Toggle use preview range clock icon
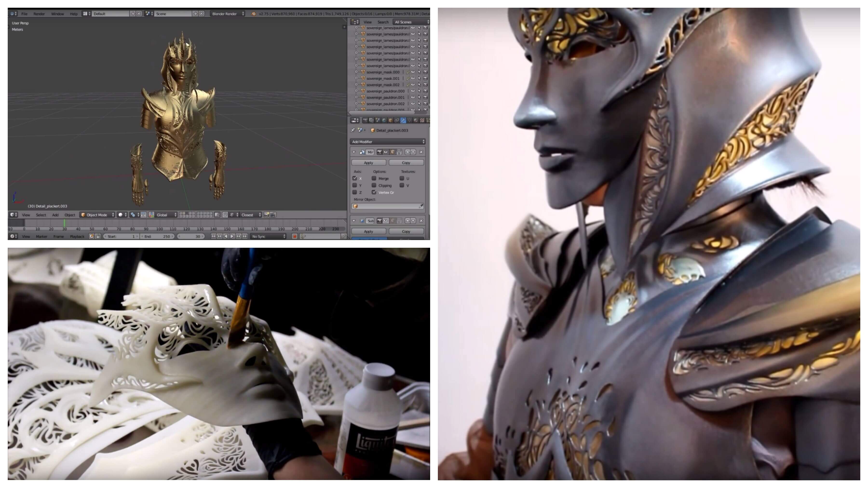Viewport: 868px width, 488px height. (x=92, y=236)
